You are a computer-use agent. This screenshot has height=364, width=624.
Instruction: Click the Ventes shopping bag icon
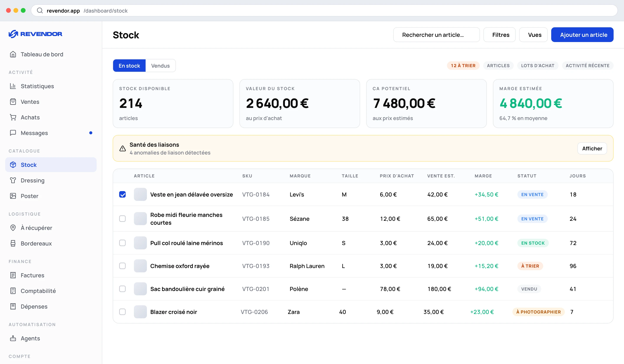click(13, 102)
